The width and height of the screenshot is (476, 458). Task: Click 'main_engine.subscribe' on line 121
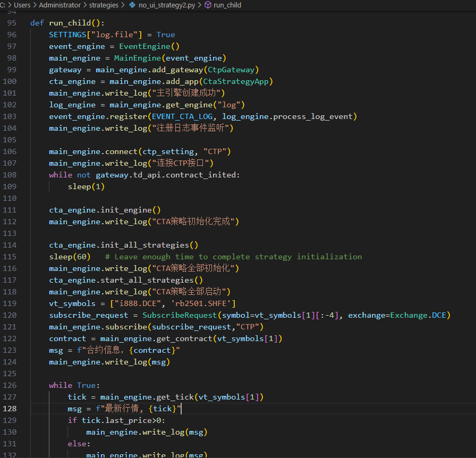98,327
